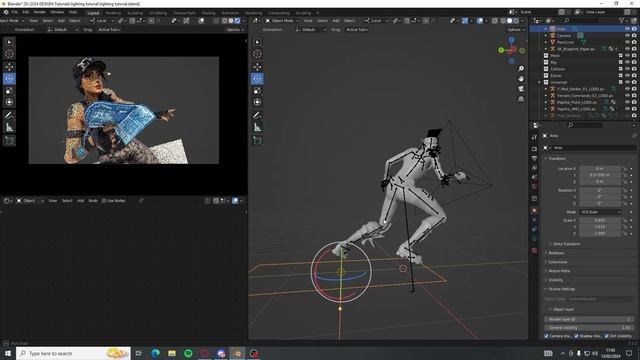Open the rotation Mode XYZ Euler dropdown

tap(600, 212)
